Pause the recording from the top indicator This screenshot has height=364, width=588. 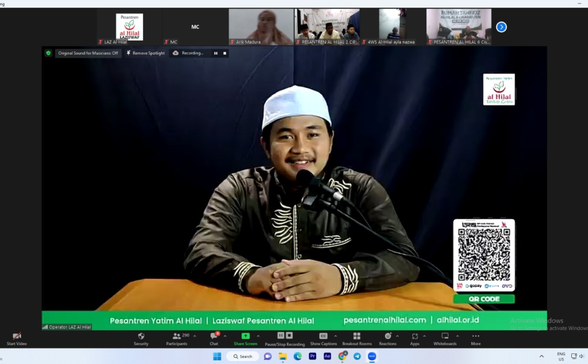(216, 53)
